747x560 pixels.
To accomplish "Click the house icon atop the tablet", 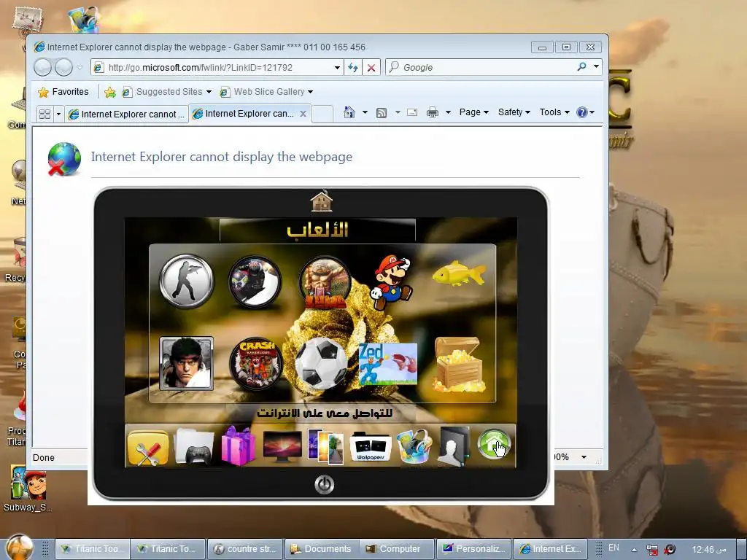I will (321, 201).
